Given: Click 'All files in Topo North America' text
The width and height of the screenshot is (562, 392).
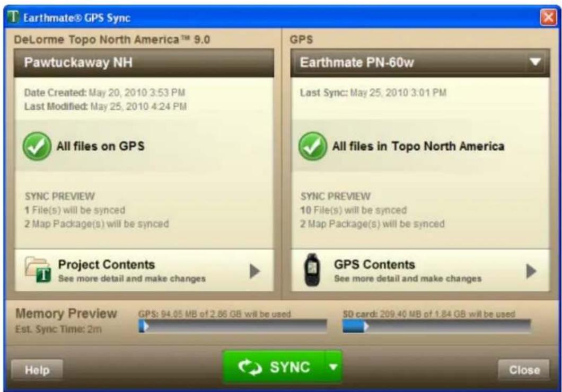Looking at the screenshot, I should 418,146.
